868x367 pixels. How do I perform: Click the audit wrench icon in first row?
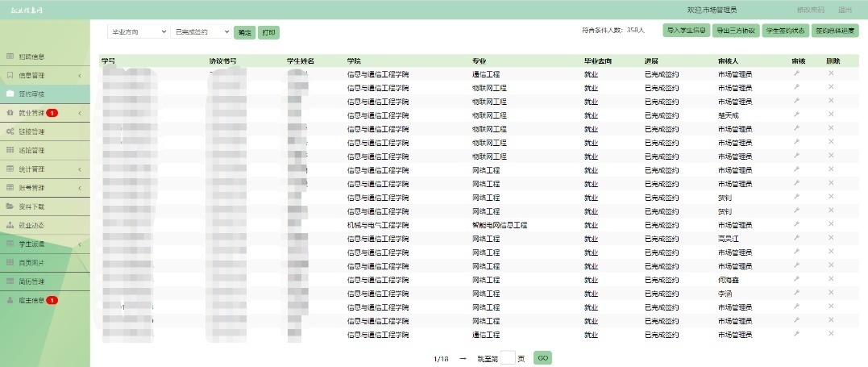(796, 73)
